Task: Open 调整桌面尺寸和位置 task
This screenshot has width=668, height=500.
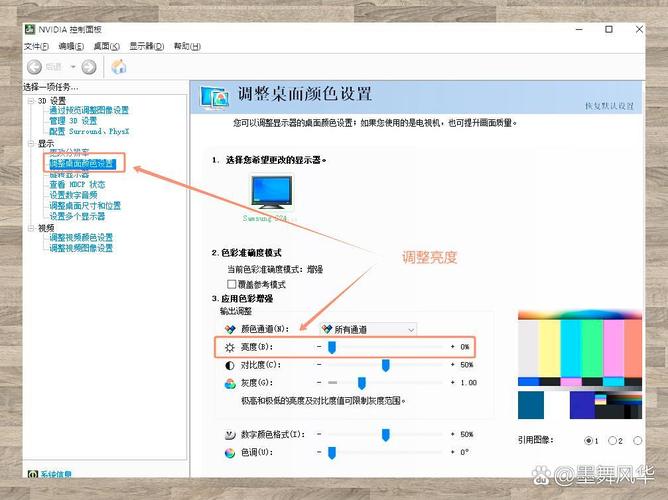Action: click(85, 206)
